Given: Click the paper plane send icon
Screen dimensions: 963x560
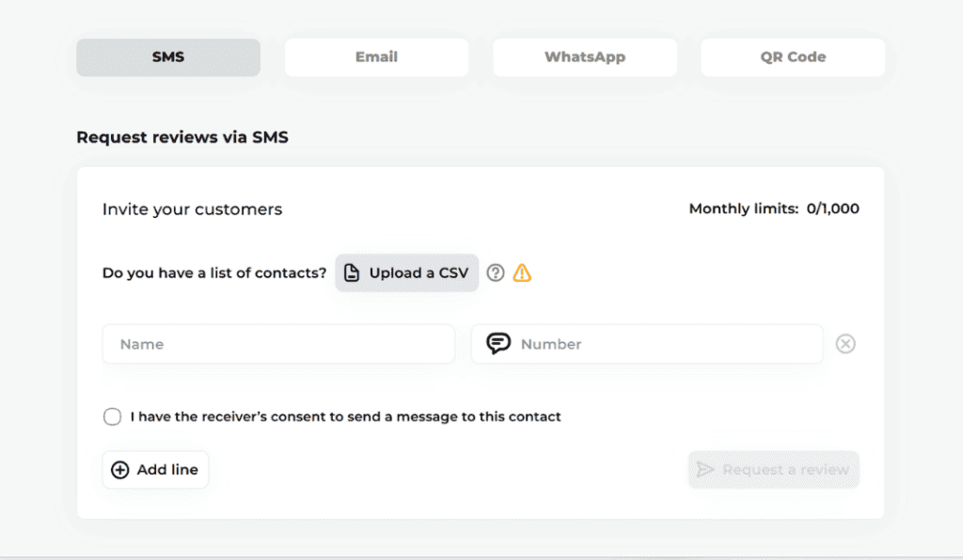Looking at the screenshot, I should [x=705, y=470].
